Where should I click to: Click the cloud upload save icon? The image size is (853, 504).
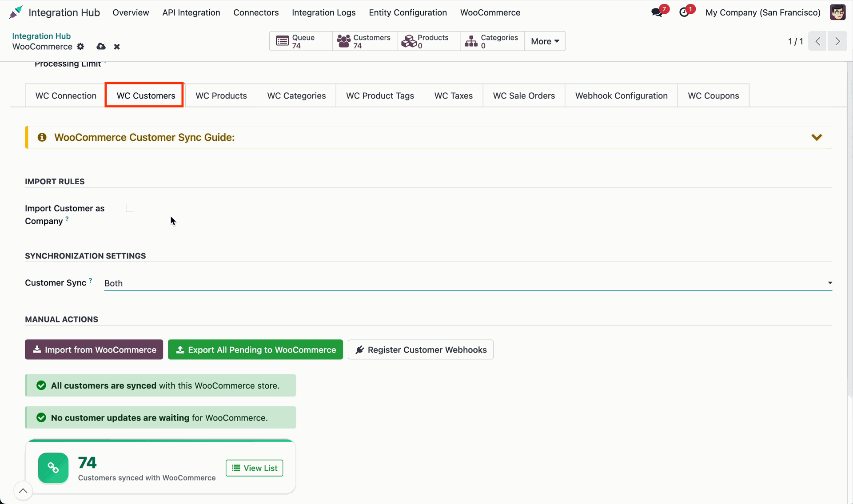click(101, 47)
